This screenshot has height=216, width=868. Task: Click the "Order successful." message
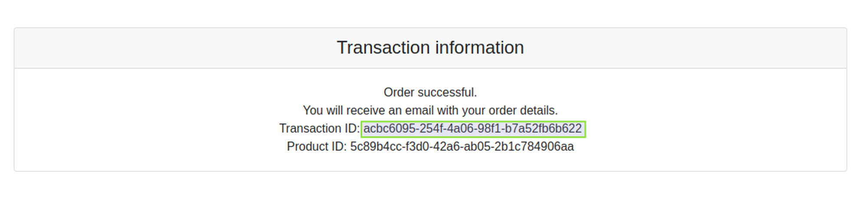click(430, 93)
